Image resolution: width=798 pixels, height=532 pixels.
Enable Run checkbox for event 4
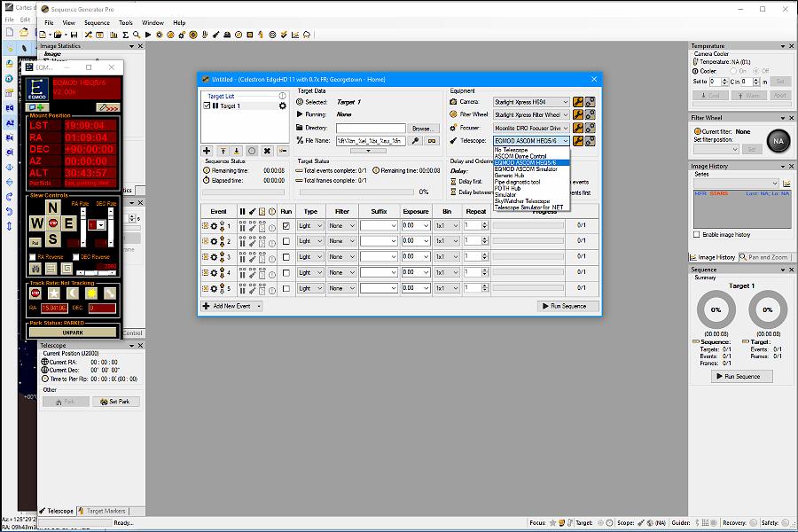(286, 273)
